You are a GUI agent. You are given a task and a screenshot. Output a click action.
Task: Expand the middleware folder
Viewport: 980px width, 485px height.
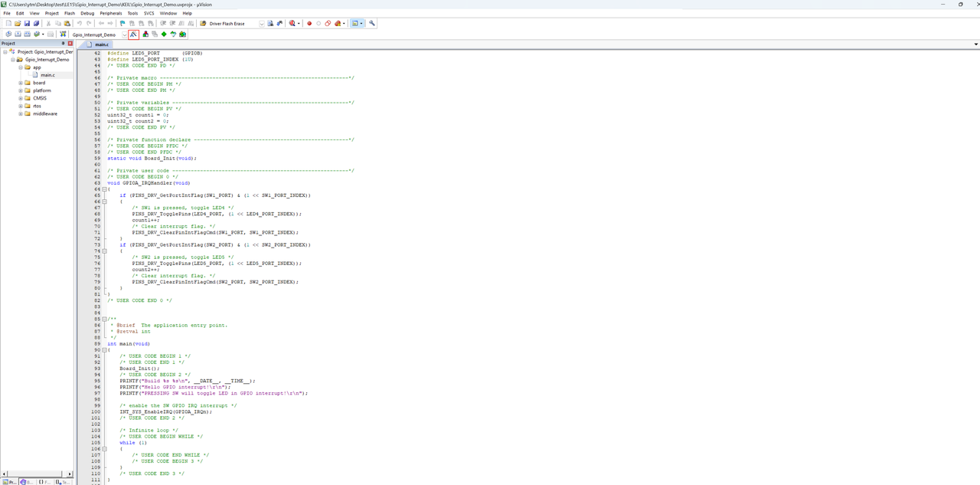coord(21,113)
